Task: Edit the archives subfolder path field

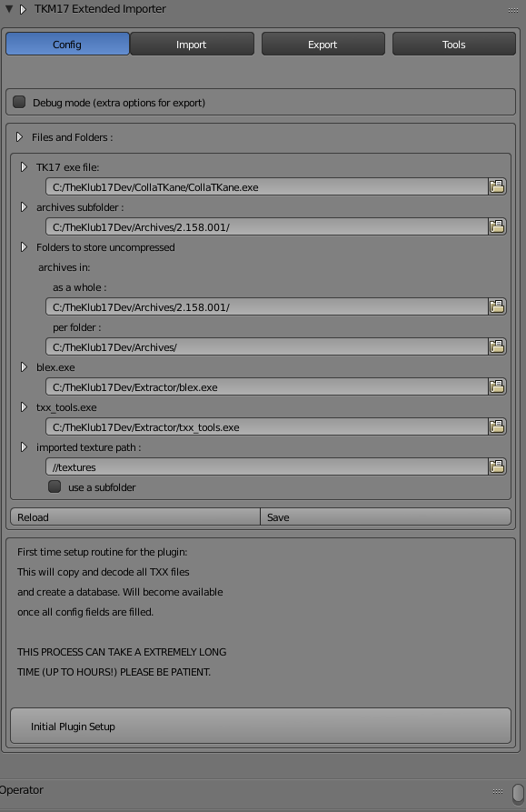Action: 267,226
